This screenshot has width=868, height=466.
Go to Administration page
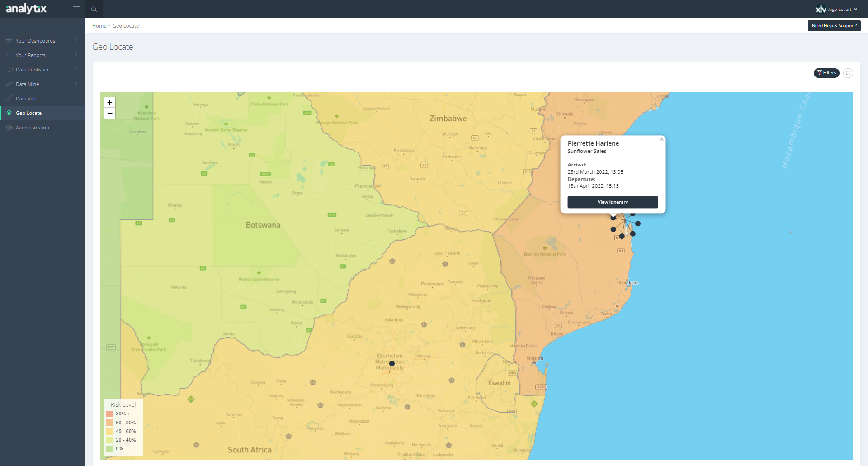pyautogui.click(x=42, y=128)
